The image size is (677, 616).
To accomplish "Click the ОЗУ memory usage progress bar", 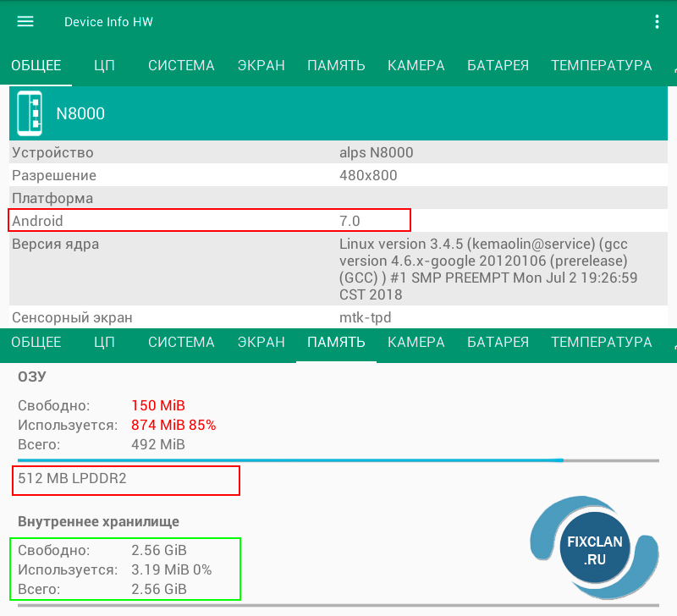I will pos(338,460).
